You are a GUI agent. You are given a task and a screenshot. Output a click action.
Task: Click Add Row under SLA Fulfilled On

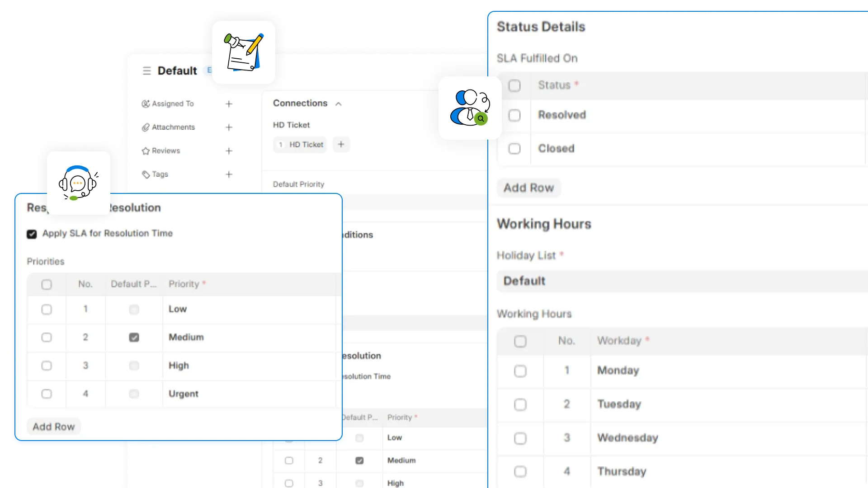[528, 188]
